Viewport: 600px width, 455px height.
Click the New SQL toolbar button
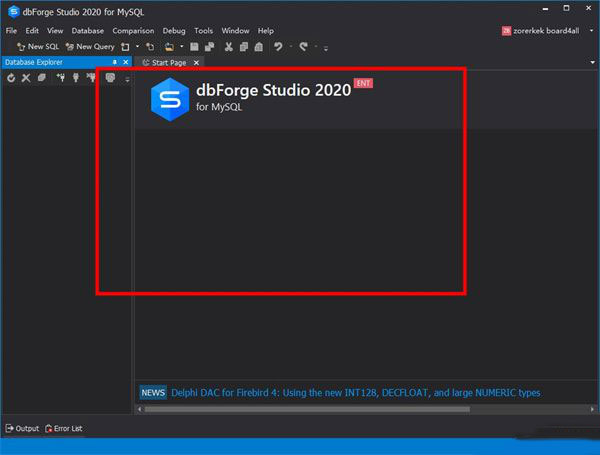(38, 47)
